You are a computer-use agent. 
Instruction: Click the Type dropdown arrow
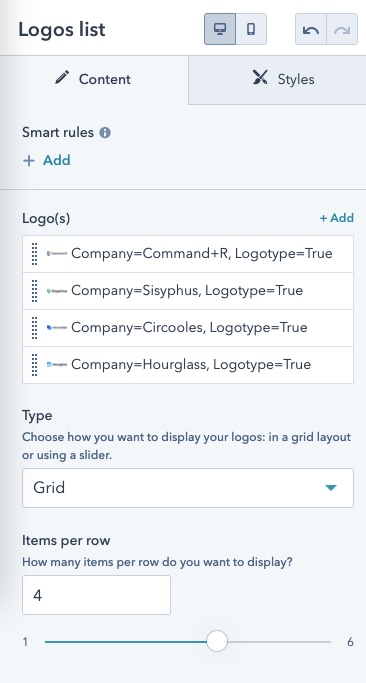(331, 488)
